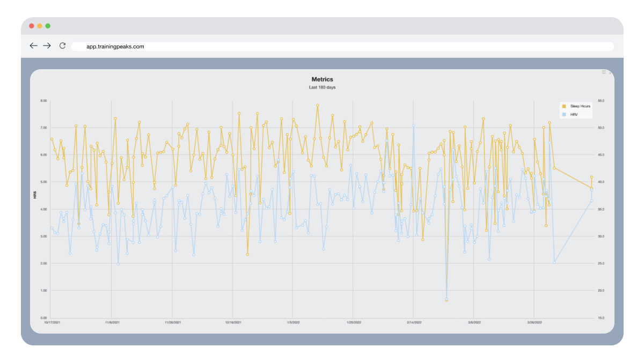644x362 pixels.
Task: Click the macOS green maximize window button
Action: click(48, 26)
